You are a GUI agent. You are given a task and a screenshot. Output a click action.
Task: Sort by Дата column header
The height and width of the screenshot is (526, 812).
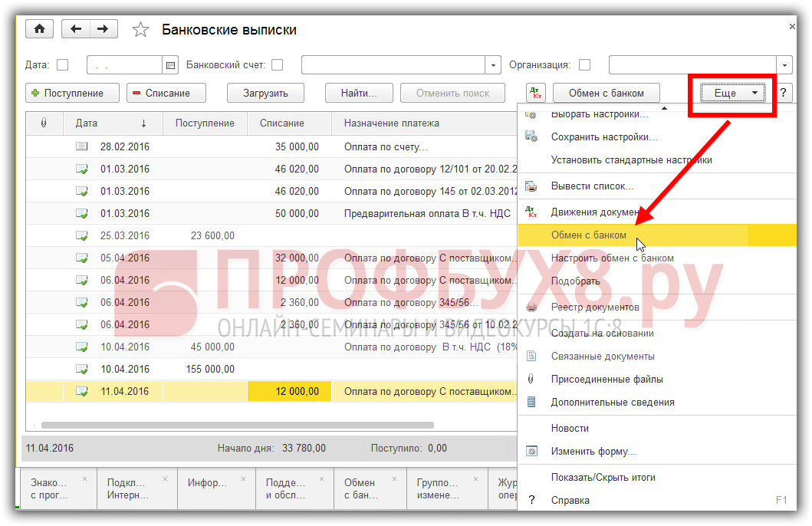coord(113,123)
